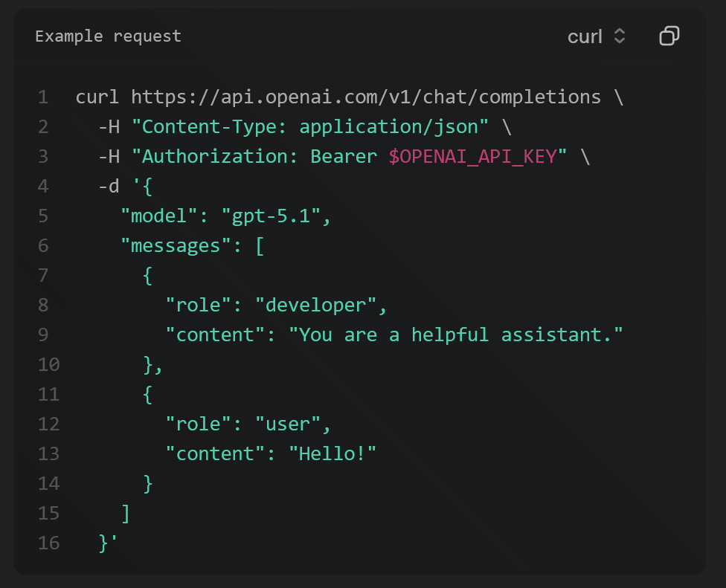The width and height of the screenshot is (726, 588).
Task: Click the Example request heading
Action: [109, 36]
